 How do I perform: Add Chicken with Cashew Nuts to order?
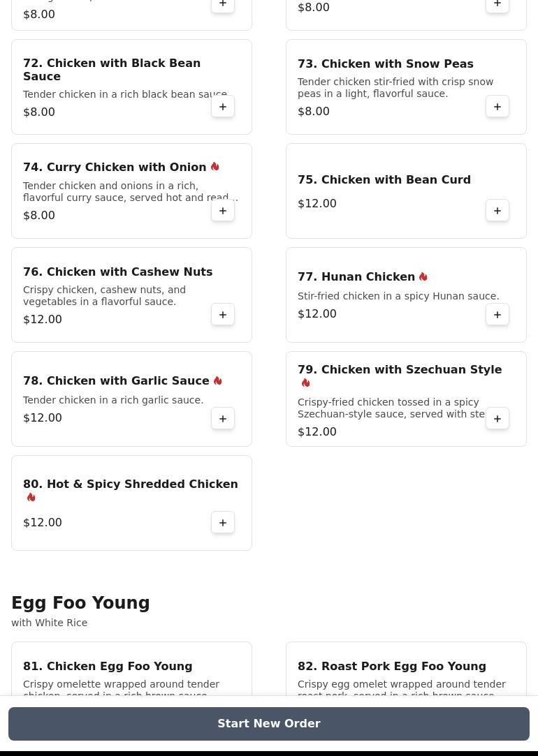[223, 315]
